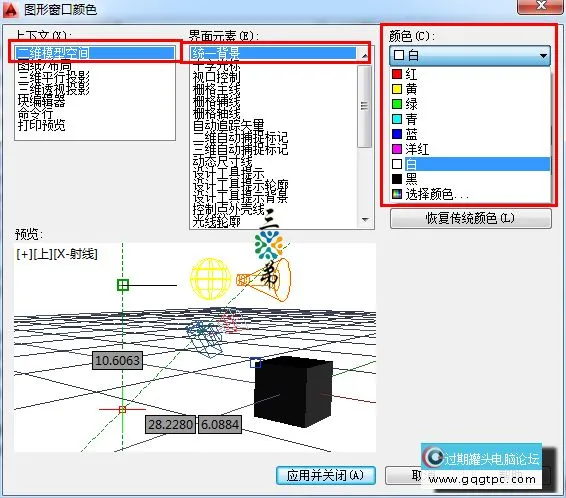This screenshot has width=566, height=498.
Task: Choose 打印预览 in context list
Action: [42, 125]
